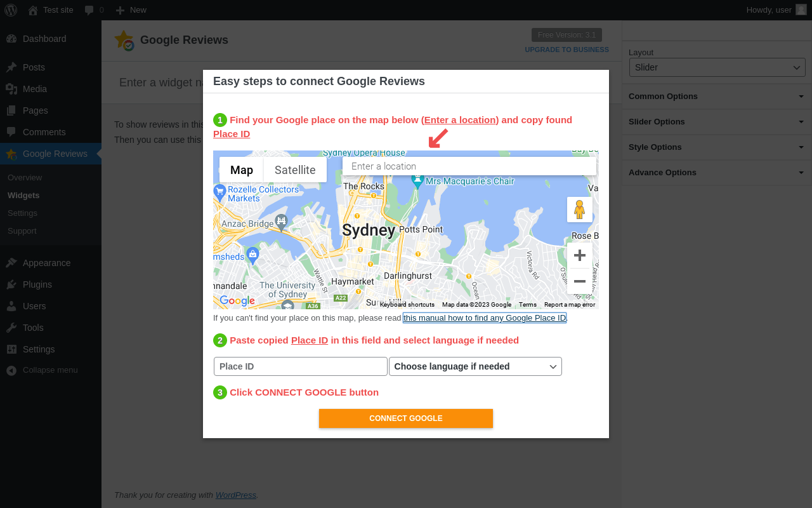812x508 pixels.
Task: Click the Anzac Bridge landmark marker
Action: click(281, 222)
